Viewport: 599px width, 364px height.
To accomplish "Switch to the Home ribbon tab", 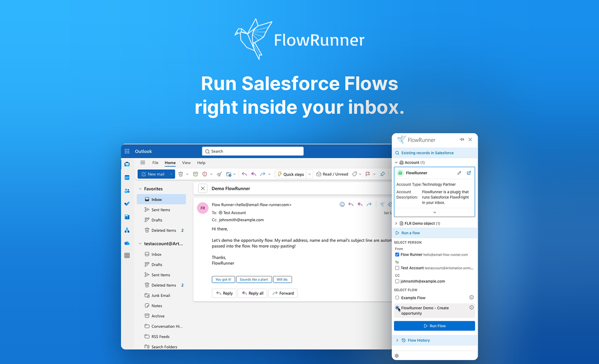I will pos(170,163).
